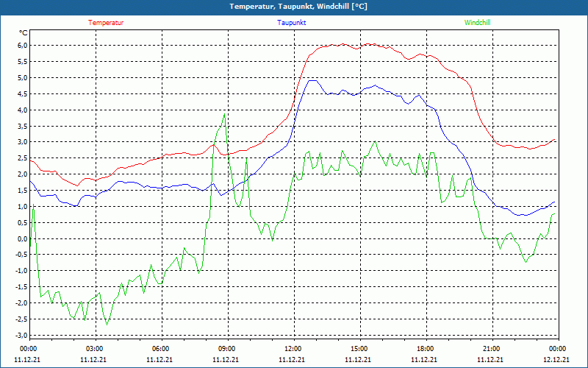This screenshot has width=588, height=368.
Task: Click the green Windchill legend label
Action: [477, 23]
